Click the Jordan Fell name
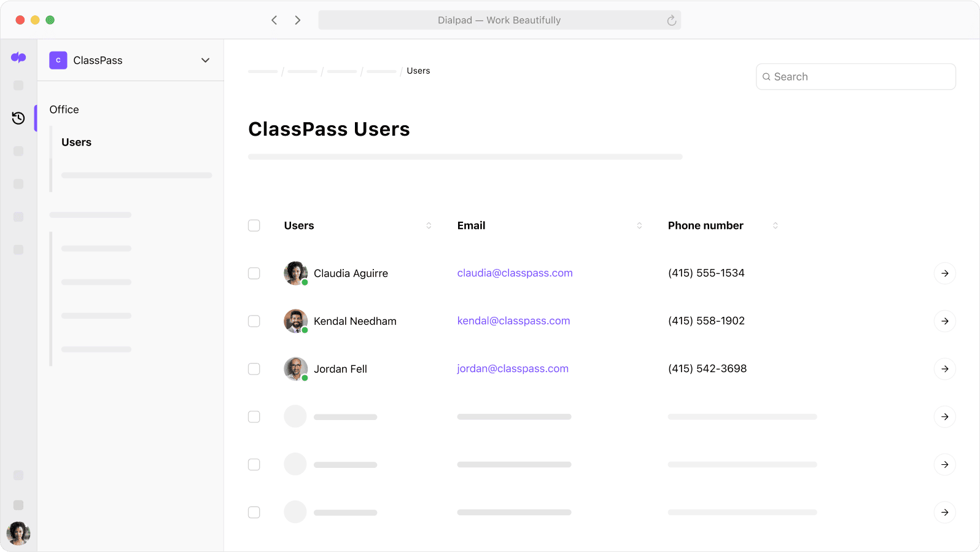This screenshot has height=552, width=980. 340,369
